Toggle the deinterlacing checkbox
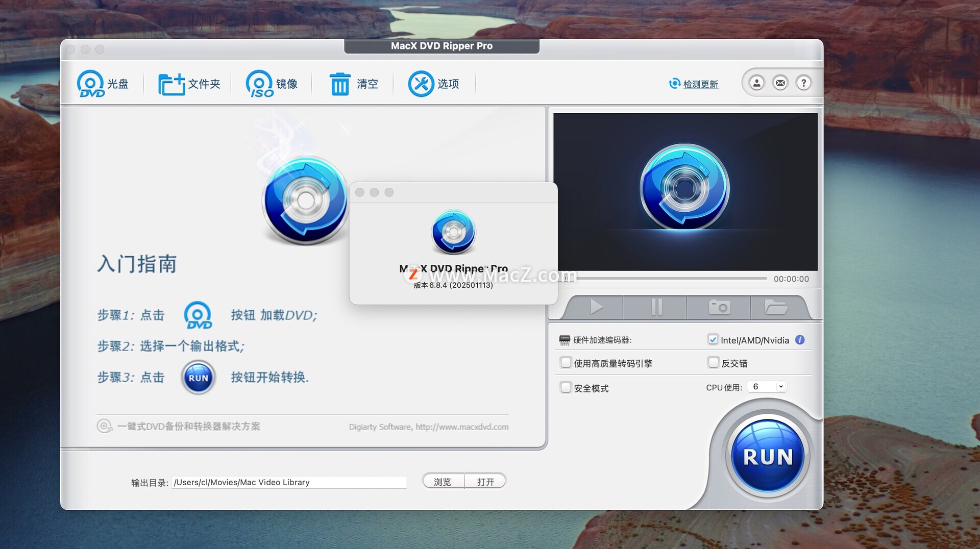Screen dimensions: 980x549 tap(713, 363)
